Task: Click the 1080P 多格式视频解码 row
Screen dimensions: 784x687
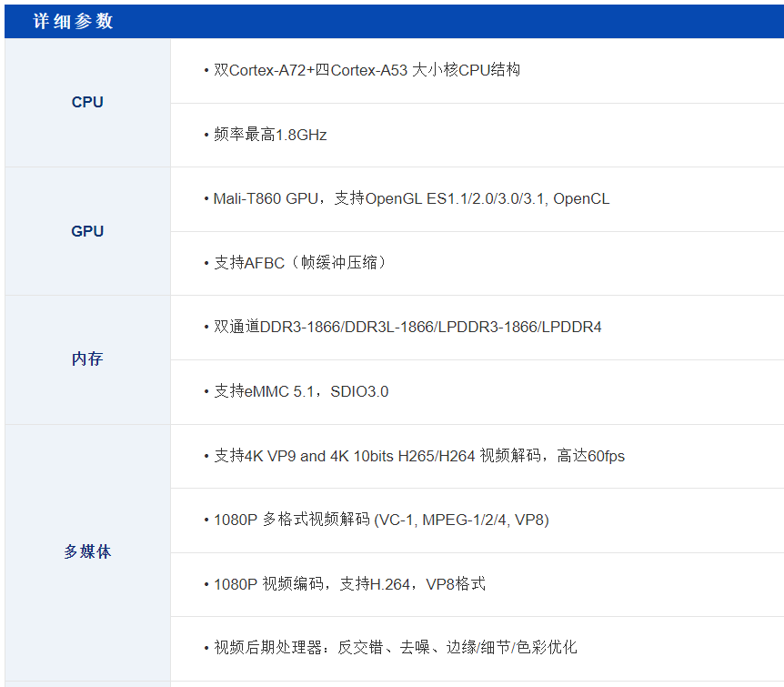Action: coord(477,520)
